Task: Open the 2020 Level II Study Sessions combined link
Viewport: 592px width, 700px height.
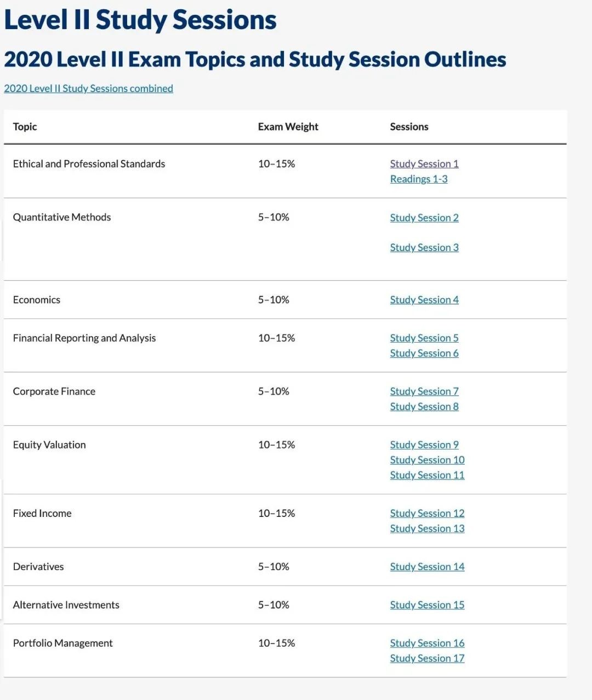Action: [88, 88]
